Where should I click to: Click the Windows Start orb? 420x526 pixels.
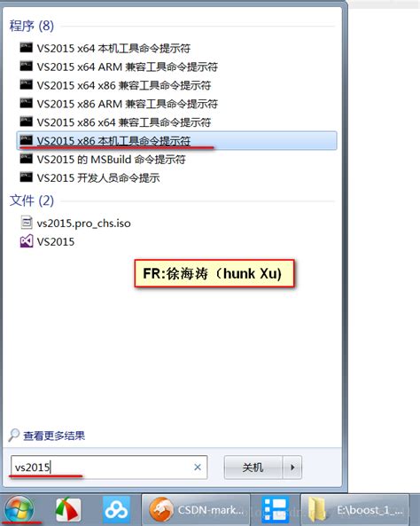click(19, 510)
